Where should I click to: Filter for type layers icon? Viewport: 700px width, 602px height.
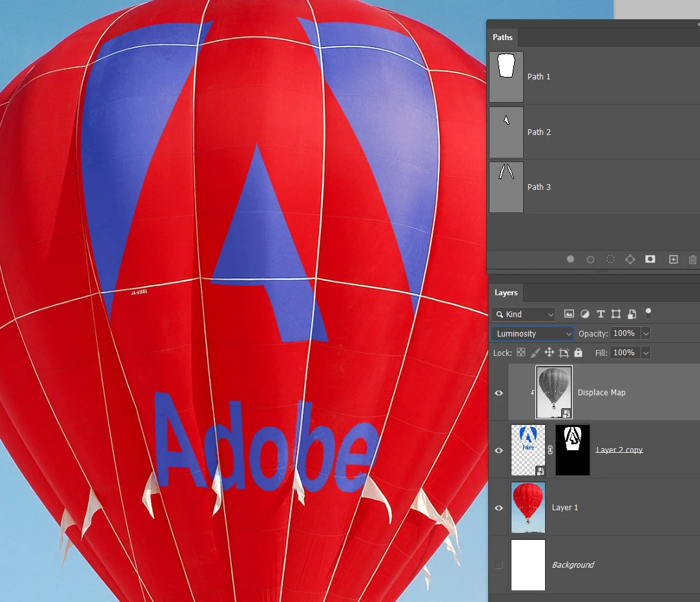point(601,314)
